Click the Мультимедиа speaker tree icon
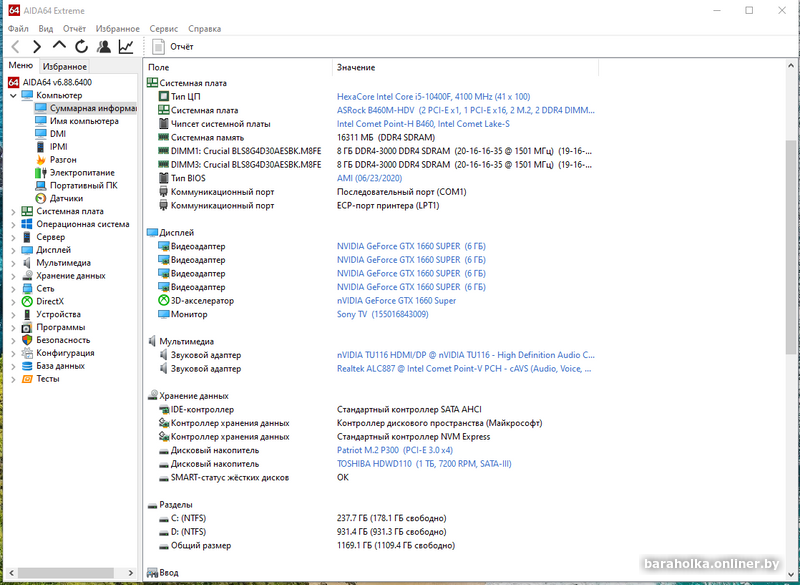800x585 pixels. (27, 263)
